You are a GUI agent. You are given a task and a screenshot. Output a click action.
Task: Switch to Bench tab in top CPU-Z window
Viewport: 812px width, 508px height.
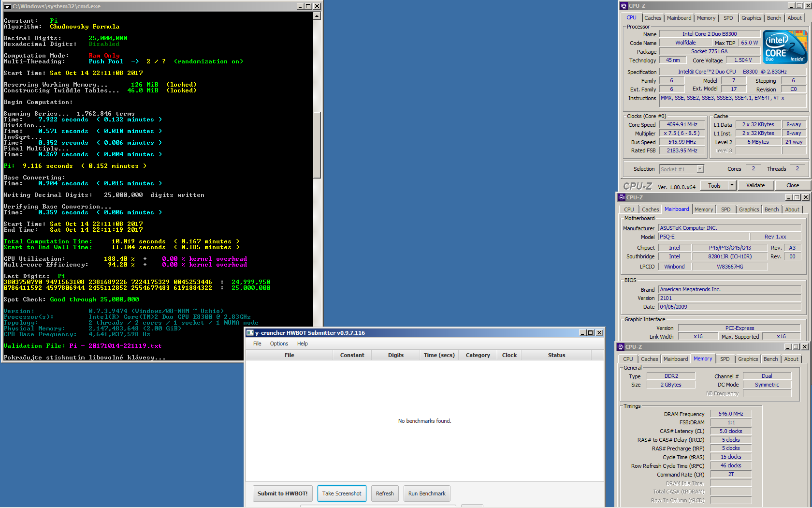774,18
